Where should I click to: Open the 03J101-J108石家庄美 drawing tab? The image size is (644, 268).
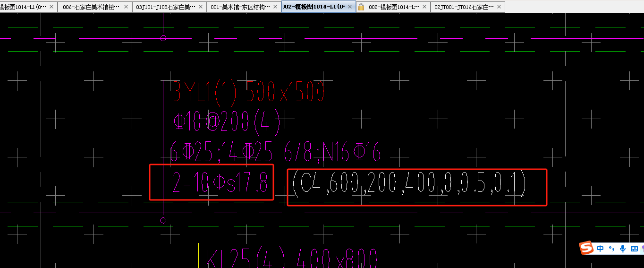(x=165, y=7)
